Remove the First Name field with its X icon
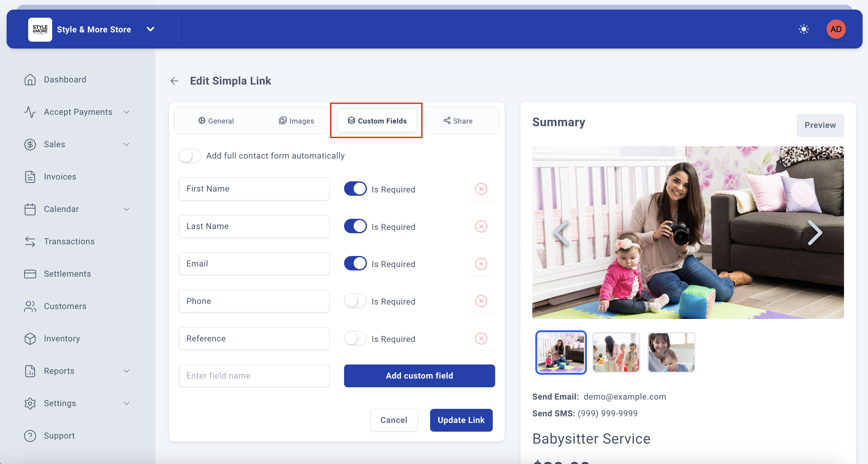This screenshot has width=868, height=464. (481, 189)
